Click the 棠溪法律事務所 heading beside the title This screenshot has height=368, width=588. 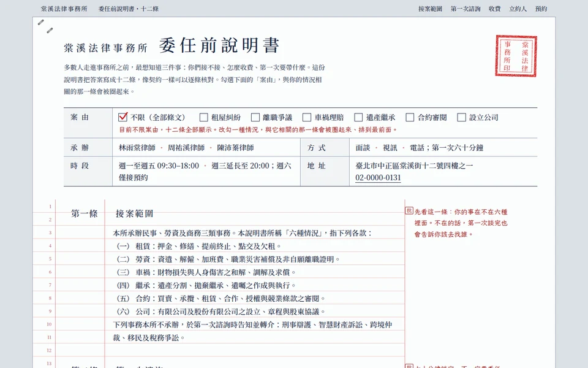click(105, 48)
